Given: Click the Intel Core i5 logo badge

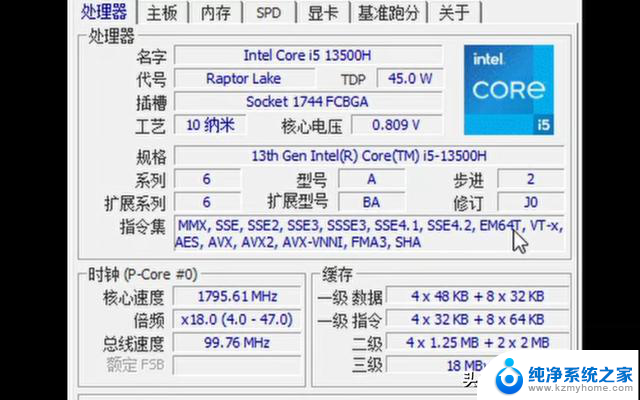Looking at the screenshot, I should point(509,90).
